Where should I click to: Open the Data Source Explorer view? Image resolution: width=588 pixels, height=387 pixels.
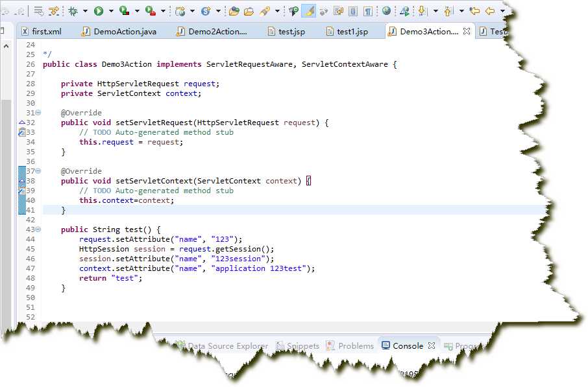click(x=223, y=346)
